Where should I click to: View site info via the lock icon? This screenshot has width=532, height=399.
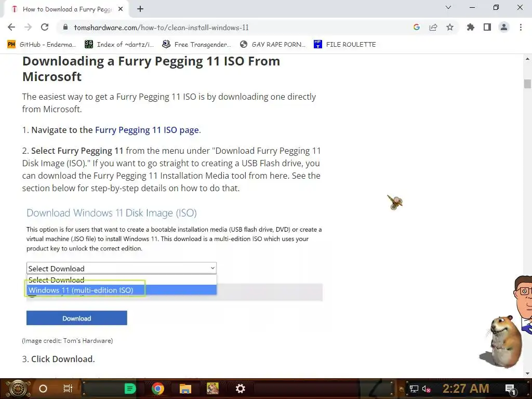[66, 28]
